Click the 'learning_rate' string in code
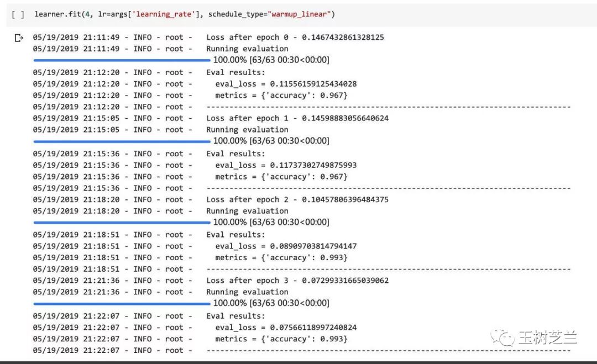Screen dimensions: 597x364 pos(164,14)
